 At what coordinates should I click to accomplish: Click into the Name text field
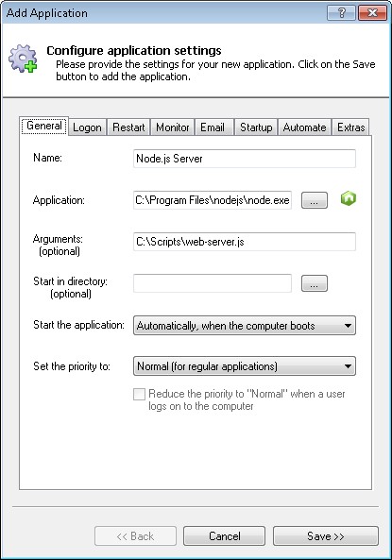coord(245,159)
